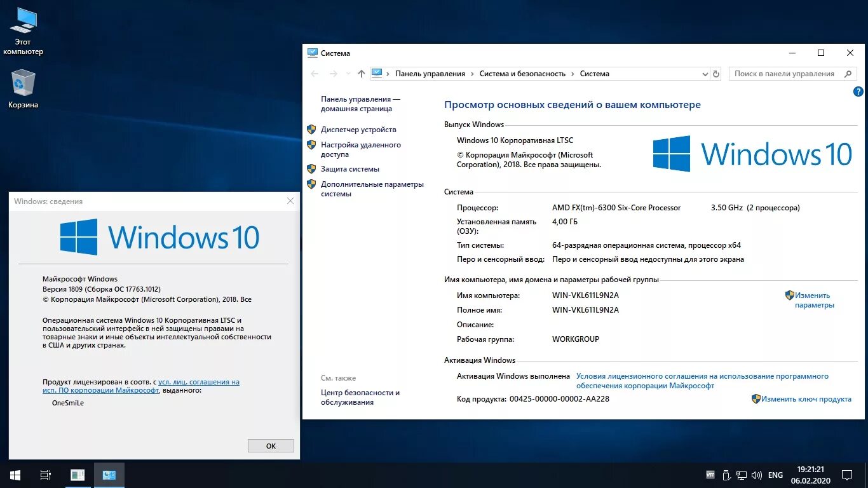This screenshot has width=868, height=488.
Task: Click the search magnifier icon
Action: coord(848,74)
